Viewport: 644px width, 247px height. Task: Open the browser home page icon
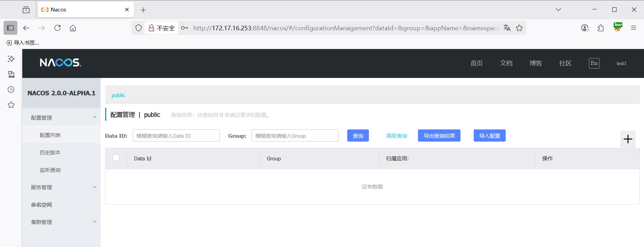click(73, 28)
